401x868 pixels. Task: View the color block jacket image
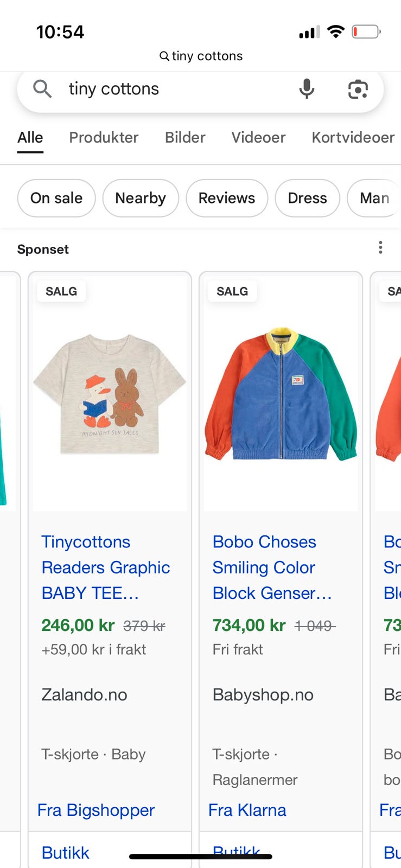(281, 393)
